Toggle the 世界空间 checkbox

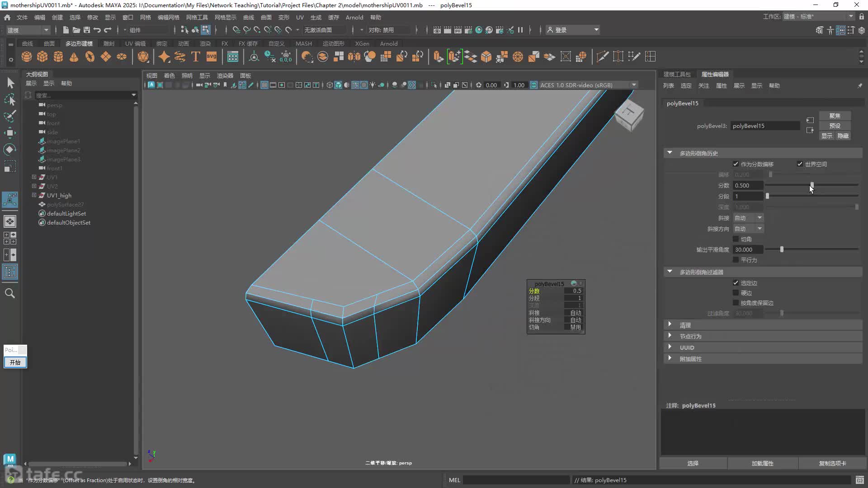click(x=800, y=164)
